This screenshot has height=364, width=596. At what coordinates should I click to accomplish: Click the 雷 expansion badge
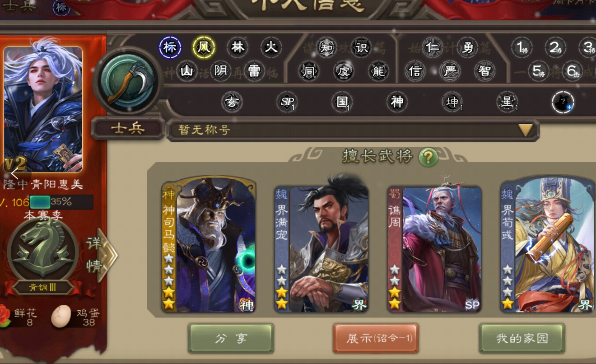254,71
